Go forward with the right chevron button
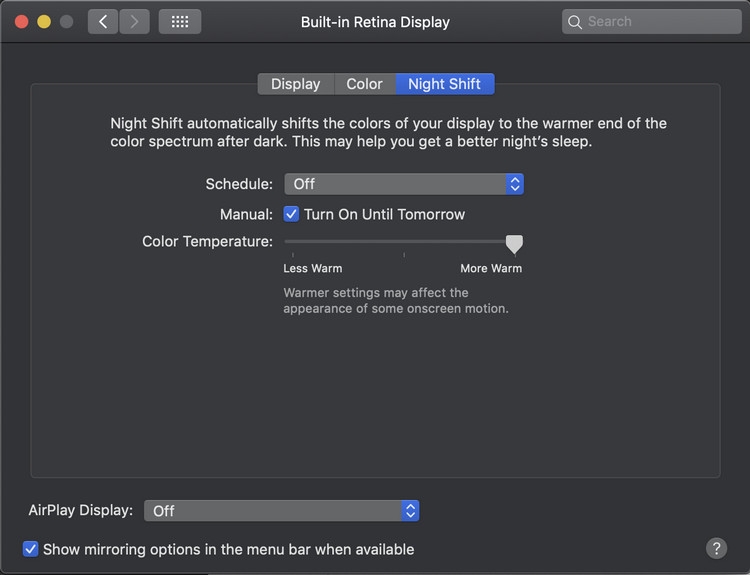The height and width of the screenshot is (575, 750). point(134,21)
